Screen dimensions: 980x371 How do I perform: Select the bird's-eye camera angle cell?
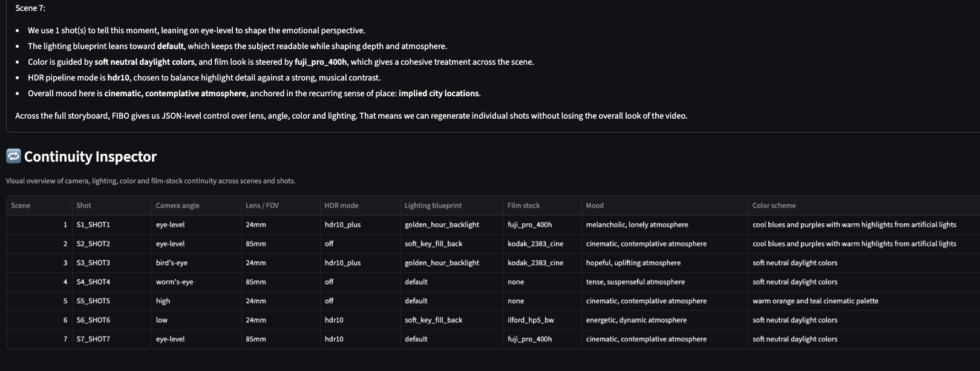tap(172, 263)
